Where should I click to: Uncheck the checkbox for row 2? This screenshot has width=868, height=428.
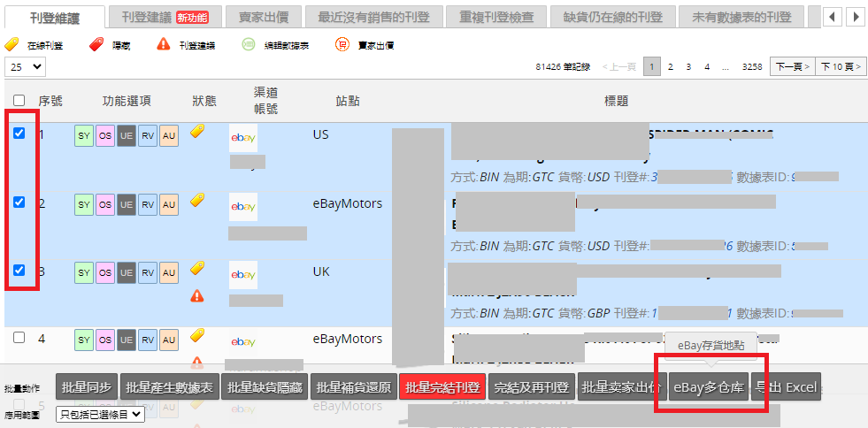click(x=19, y=203)
